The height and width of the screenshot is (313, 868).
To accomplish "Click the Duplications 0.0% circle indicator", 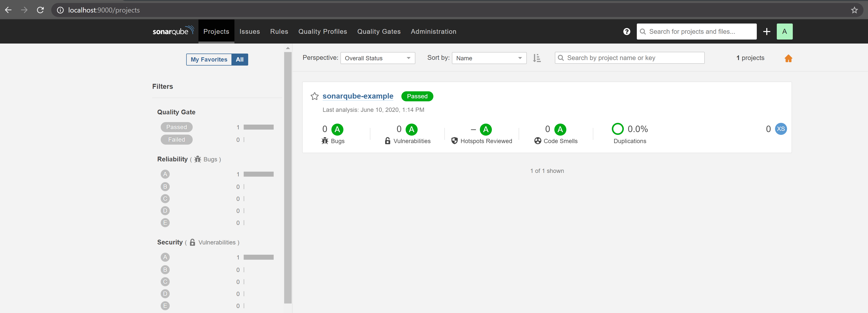I will [617, 129].
